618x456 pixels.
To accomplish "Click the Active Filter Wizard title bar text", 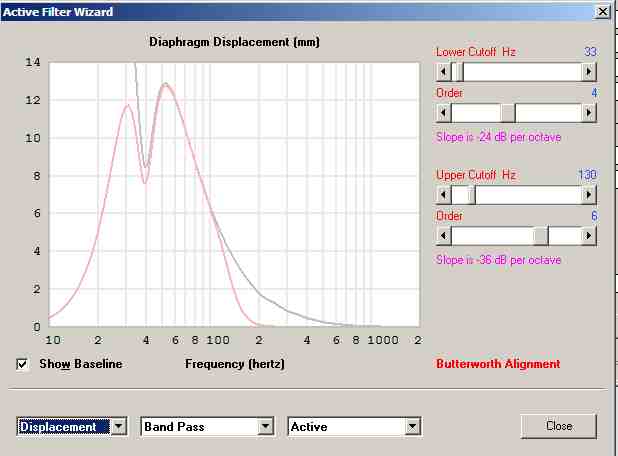I will tap(58, 12).
